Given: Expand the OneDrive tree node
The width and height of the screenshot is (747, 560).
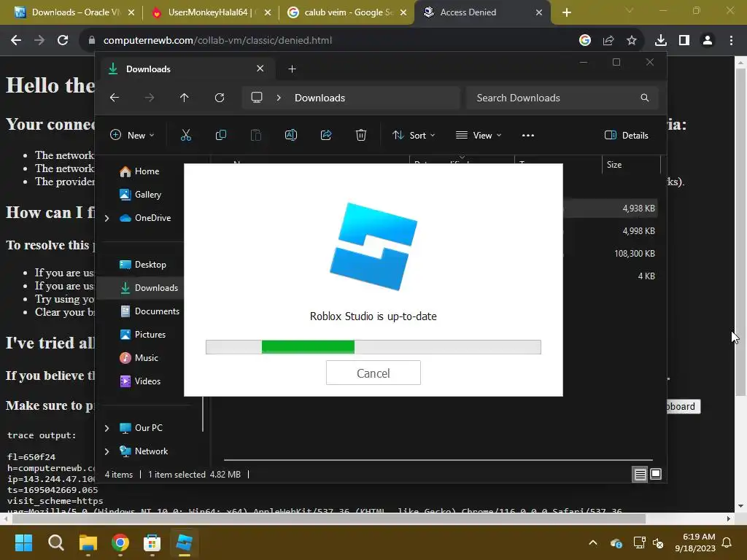Looking at the screenshot, I should coord(107,218).
